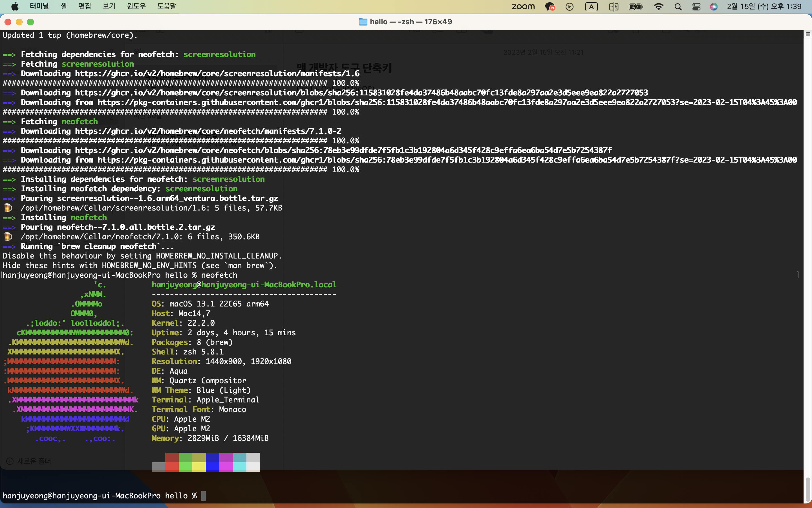Open the KakaoTalk notification status icon
Viewport: 812px width, 508px height.
tap(550, 6)
